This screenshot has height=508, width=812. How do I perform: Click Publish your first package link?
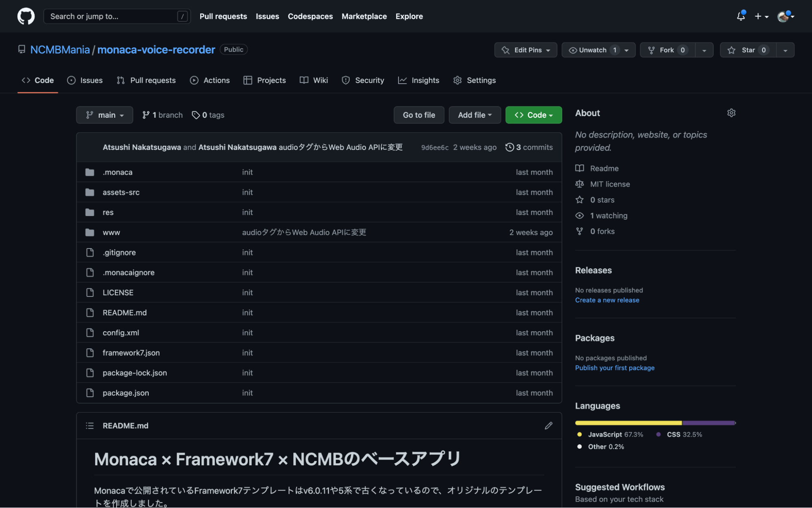(x=615, y=368)
